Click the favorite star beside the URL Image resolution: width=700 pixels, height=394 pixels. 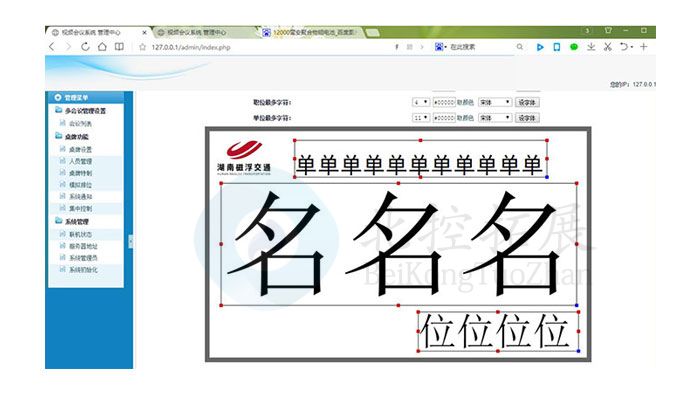pyautogui.click(x=142, y=47)
